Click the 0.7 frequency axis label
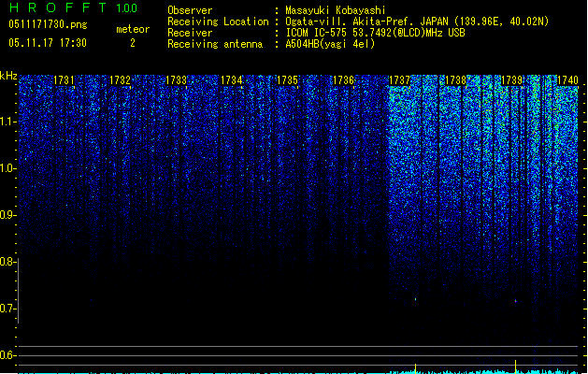 coord(7,309)
